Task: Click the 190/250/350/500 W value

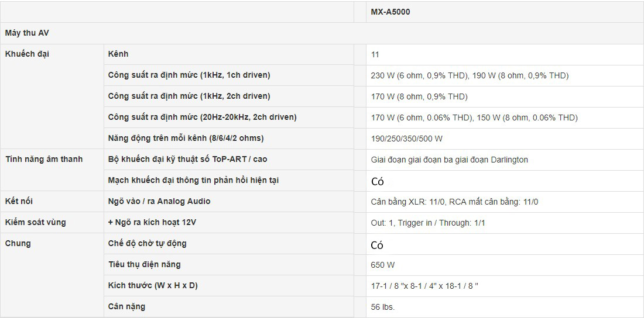Action: 406,139
